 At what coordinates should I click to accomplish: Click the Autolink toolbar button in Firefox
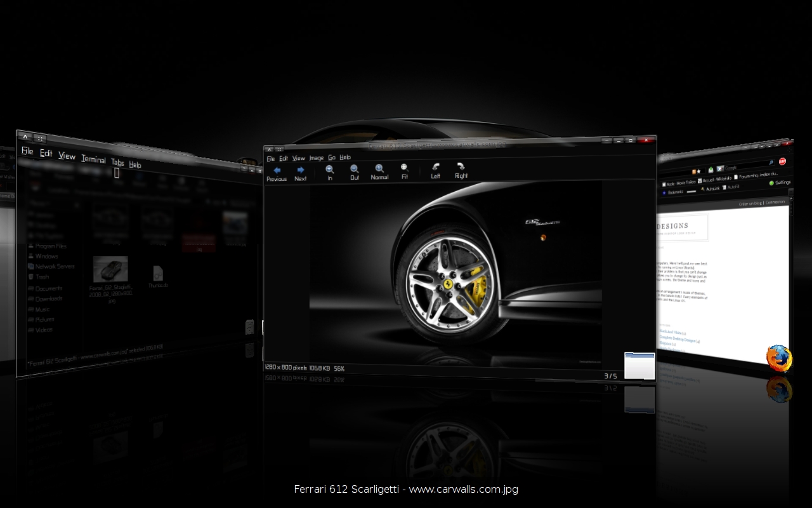click(x=709, y=189)
